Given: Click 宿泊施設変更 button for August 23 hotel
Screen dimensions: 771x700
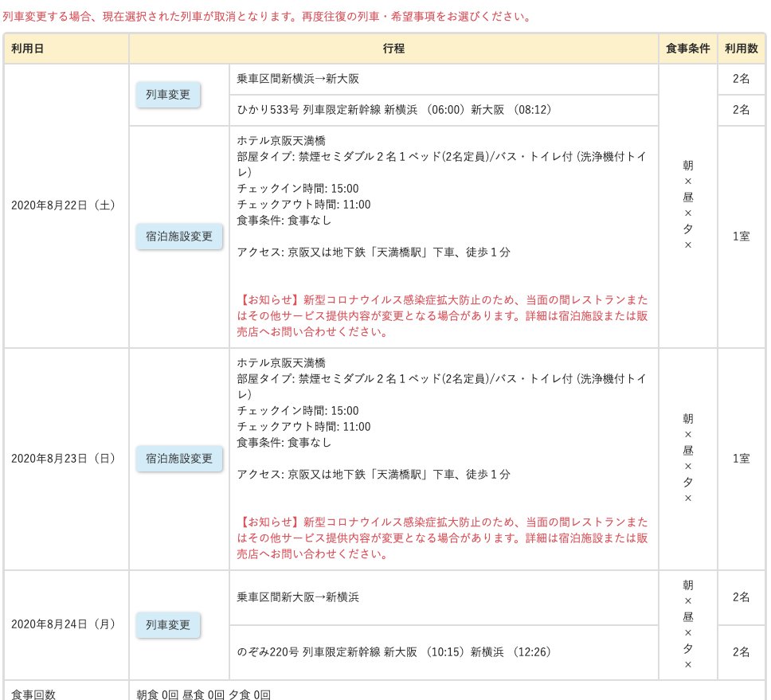Looking at the screenshot, I should 179,459.
